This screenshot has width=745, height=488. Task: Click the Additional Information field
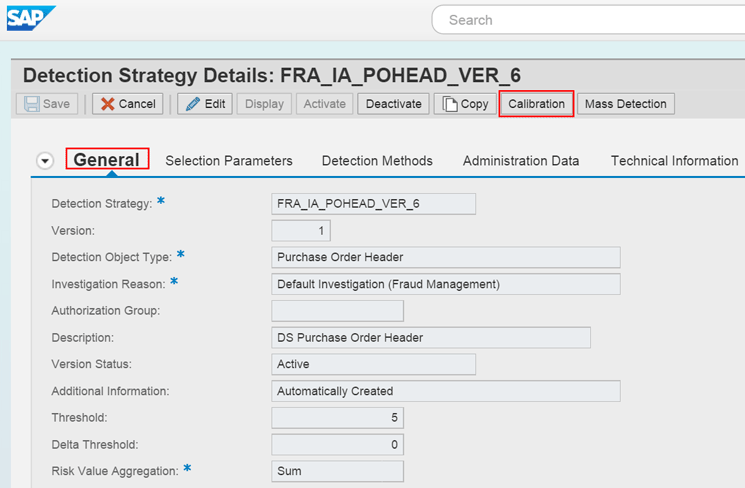[x=446, y=391]
